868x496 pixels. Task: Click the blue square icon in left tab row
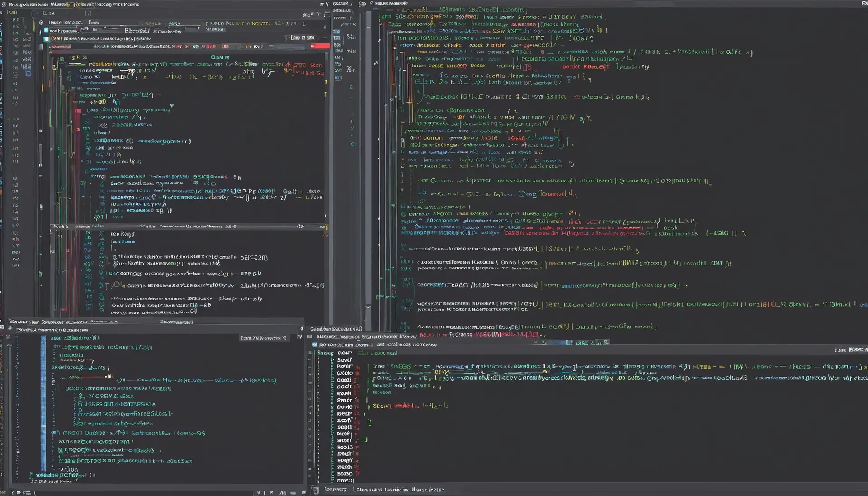[46, 31]
